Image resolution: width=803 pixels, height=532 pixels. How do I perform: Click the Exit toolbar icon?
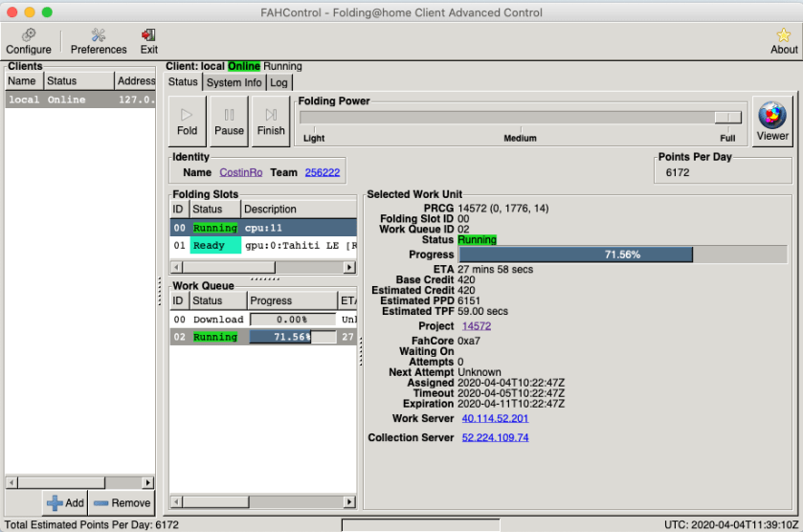click(149, 41)
